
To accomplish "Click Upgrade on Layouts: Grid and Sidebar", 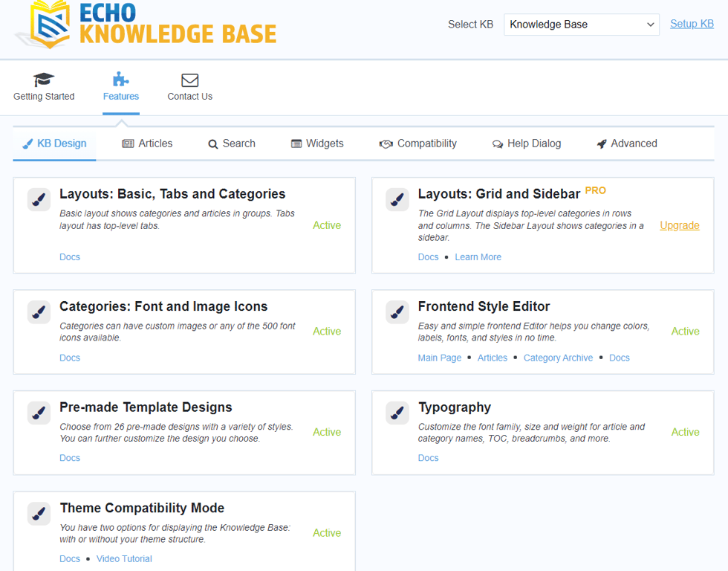I will [x=680, y=225].
